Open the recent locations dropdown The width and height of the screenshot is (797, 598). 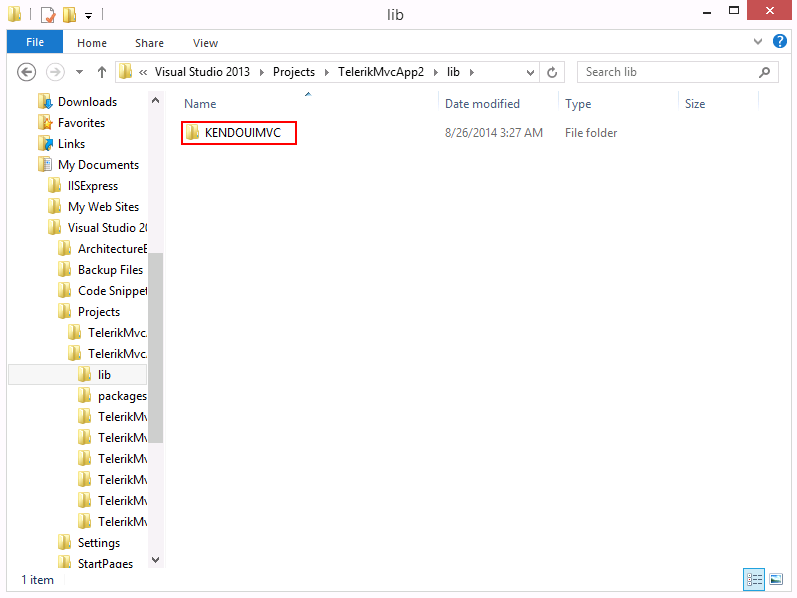click(x=79, y=72)
